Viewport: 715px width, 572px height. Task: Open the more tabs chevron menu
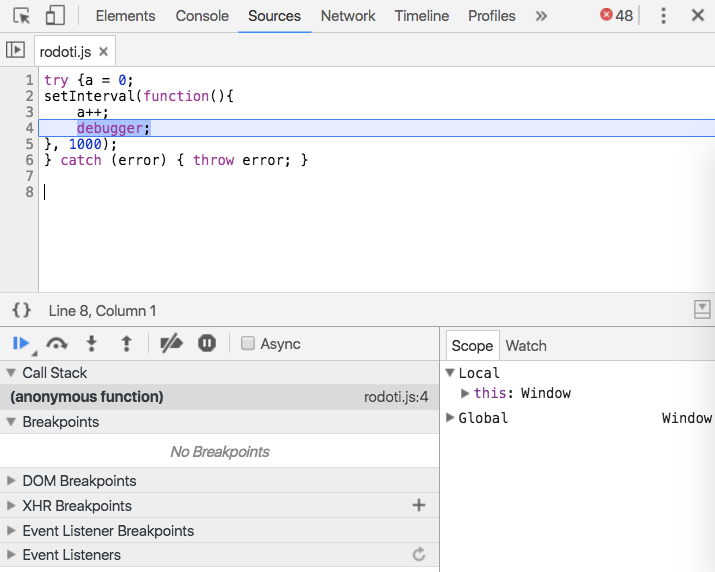click(541, 16)
